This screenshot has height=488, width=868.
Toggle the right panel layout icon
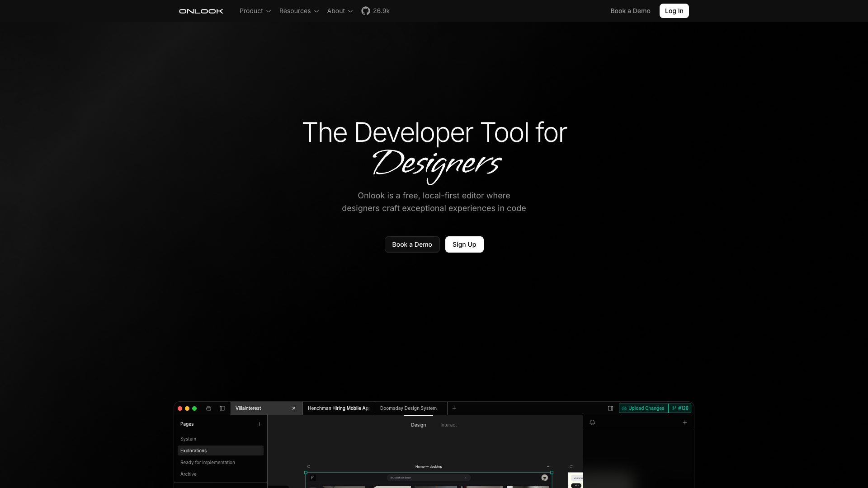coord(610,408)
